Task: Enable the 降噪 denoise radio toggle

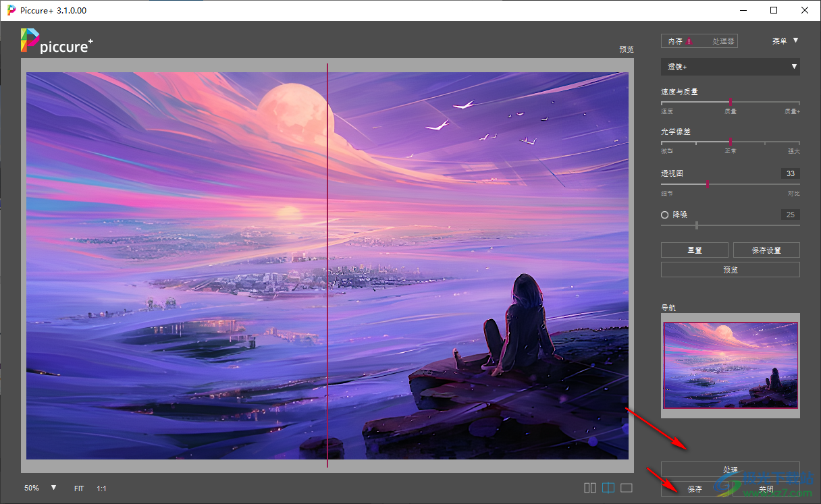Action: point(665,215)
